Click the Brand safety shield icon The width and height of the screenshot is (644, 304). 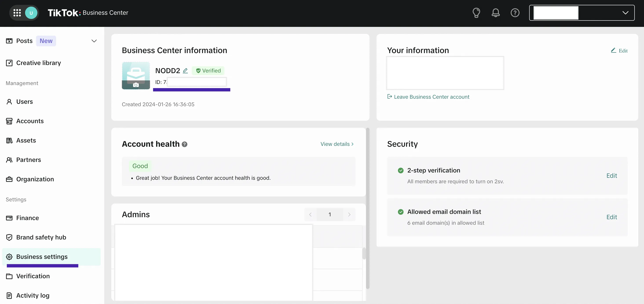[9, 237]
